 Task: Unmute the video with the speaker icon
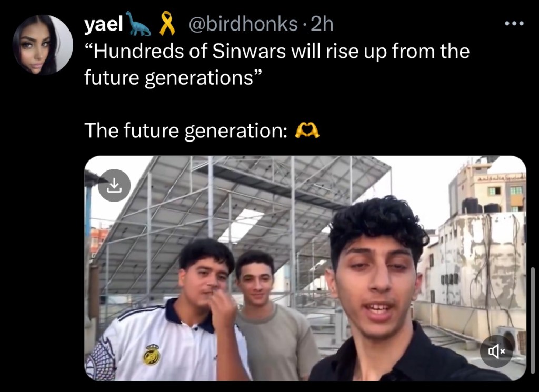coord(496,351)
